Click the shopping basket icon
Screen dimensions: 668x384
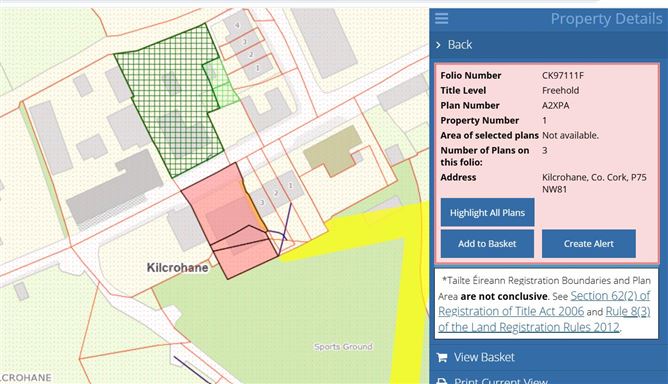coord(442,357)
